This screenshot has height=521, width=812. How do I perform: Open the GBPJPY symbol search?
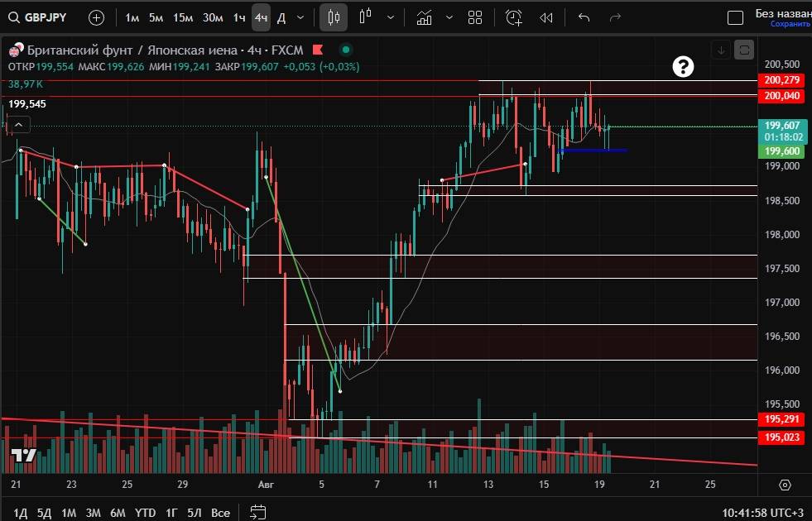tap(48, 17)
